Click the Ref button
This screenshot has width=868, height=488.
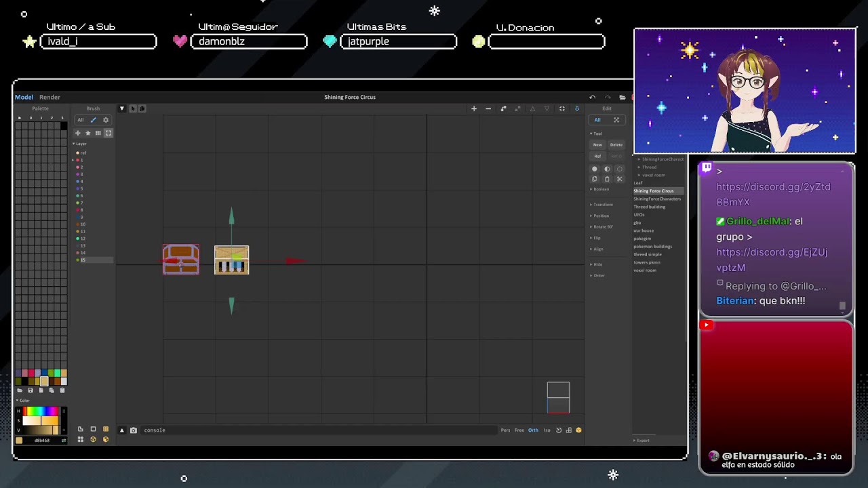(x=597, y=157)
